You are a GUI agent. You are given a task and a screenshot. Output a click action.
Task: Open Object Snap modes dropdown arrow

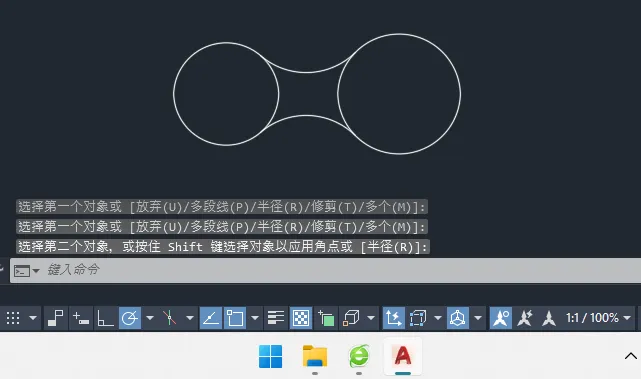tap(255, 318)
